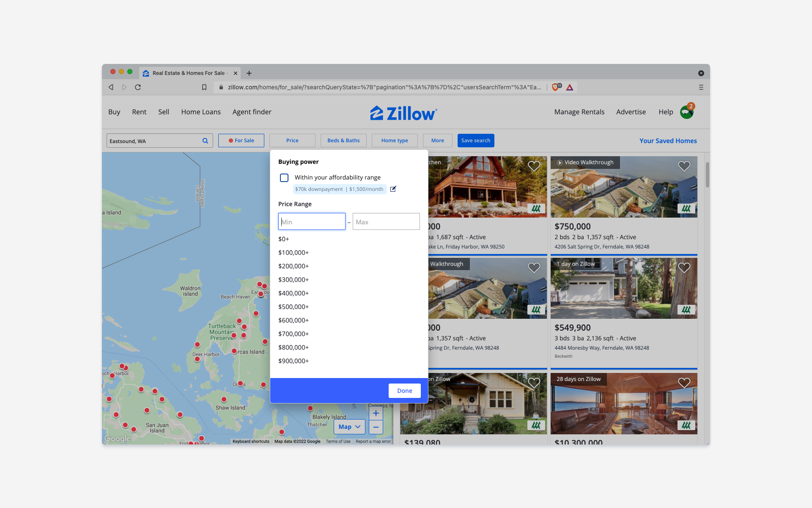812x508 pixels.
Task: Click the map marker on Shaw Island
Action: [x=224, y=399]
